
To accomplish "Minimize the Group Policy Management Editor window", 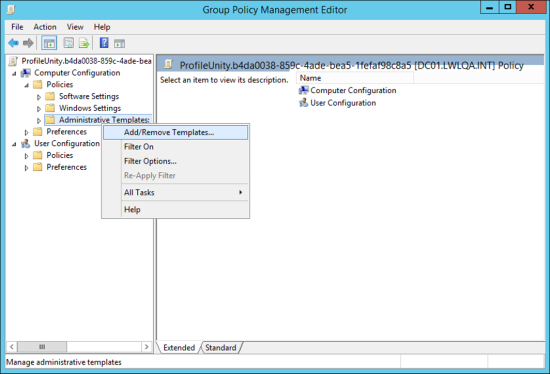I will click(490, 7).
